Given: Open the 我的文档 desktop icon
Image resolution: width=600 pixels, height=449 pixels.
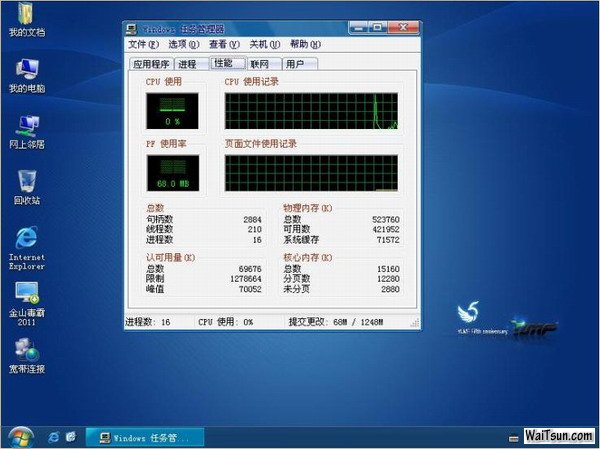Looking at the screenshot, I should [26, 16].
